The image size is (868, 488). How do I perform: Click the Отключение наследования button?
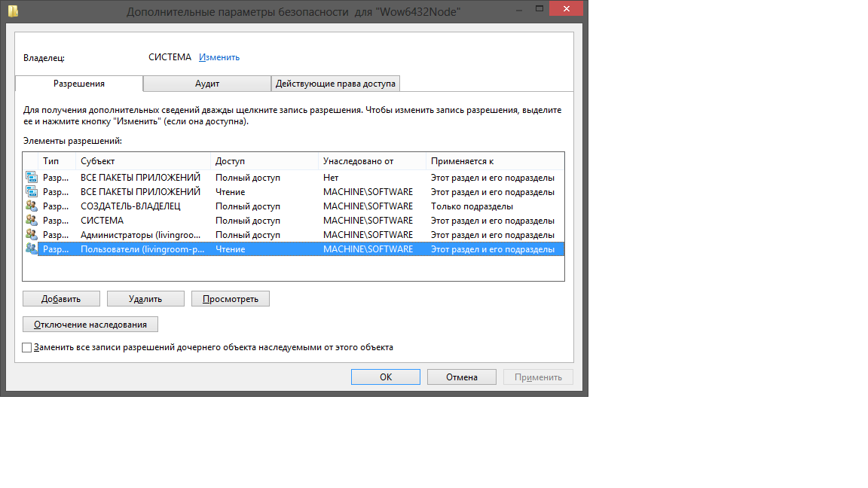pyautogui.click(x=90, y=325)
